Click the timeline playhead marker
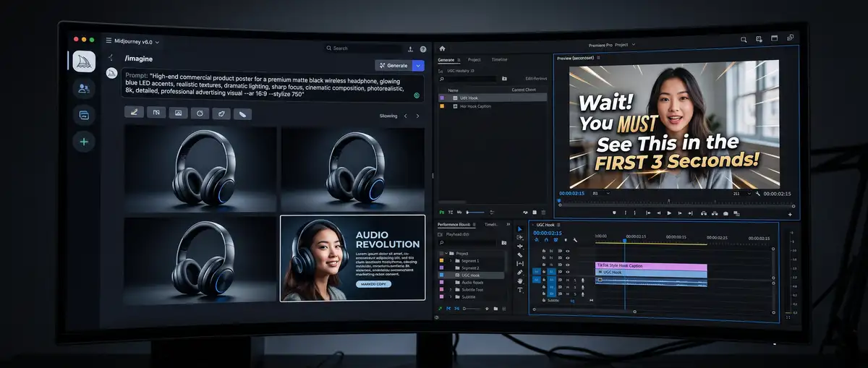Image resolution: width=868 pixels, height=368 pixels. click(625, 241)
